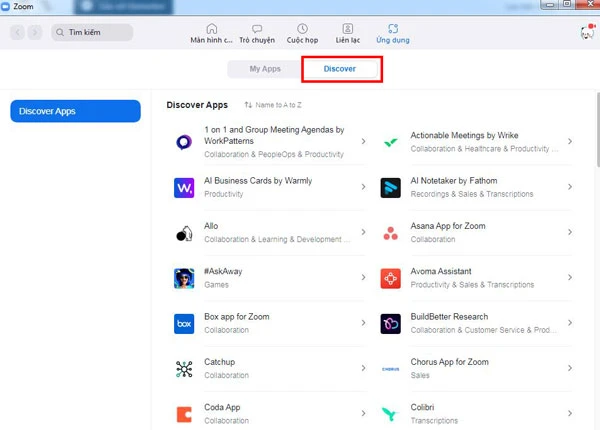Select the Discover tab

[339, 69]
